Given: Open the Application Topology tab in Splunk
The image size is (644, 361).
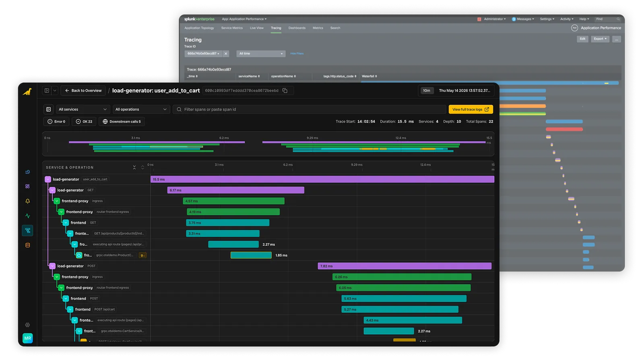Looking at the screenshot, I should pyautogui.click(x=199, y=28).
